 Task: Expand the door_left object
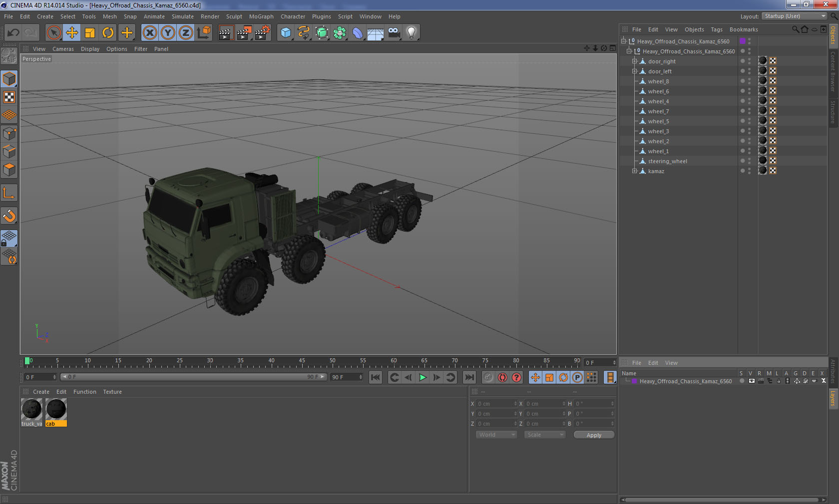(x=635, y=71)
